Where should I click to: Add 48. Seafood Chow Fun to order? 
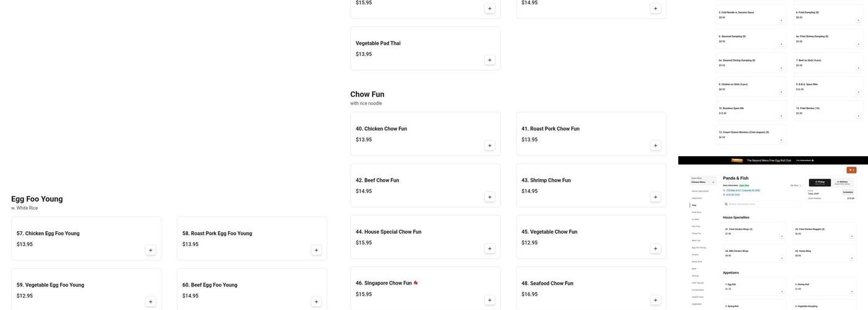pos(655,300)
